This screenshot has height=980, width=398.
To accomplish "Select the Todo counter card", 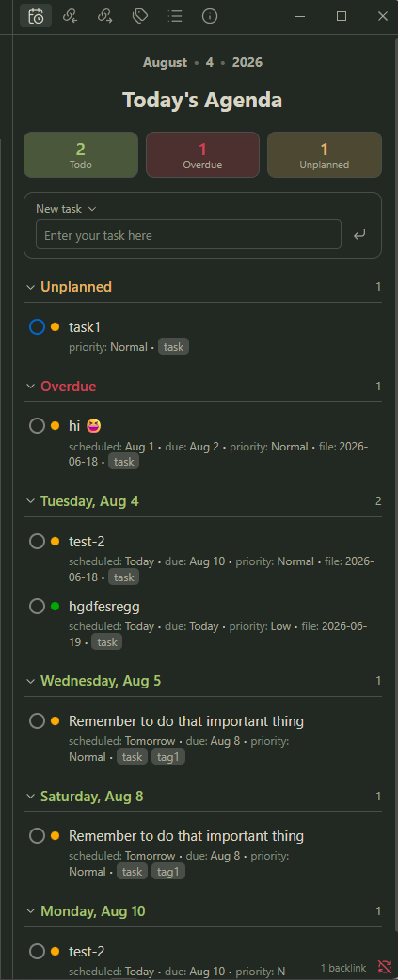I will (x=81, y=154).
